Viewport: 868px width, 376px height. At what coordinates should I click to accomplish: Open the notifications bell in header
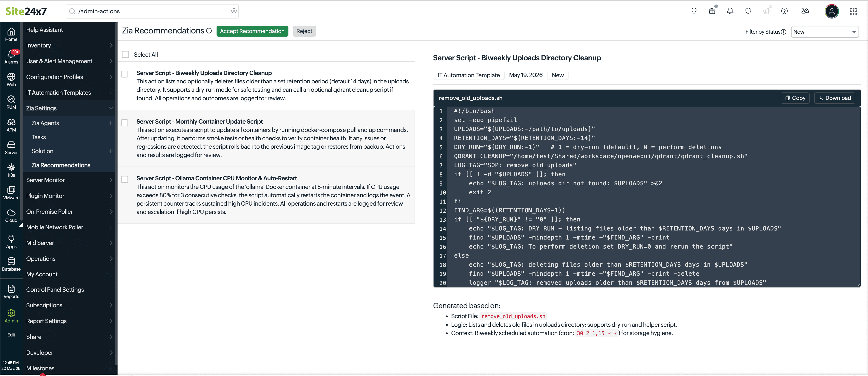pos(730,11)
